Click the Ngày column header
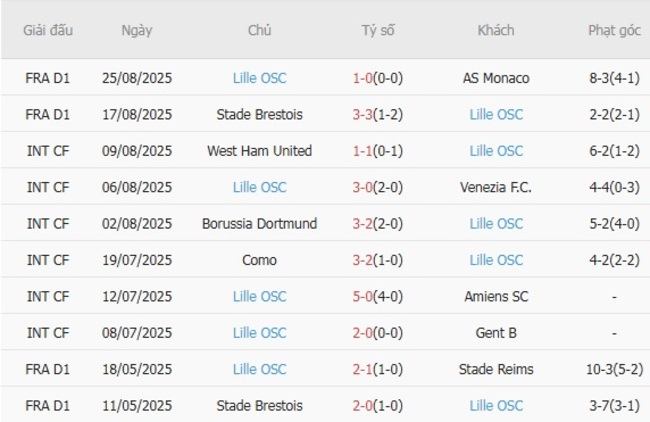Viewport: 650px width, 422px height. (137, 30)
